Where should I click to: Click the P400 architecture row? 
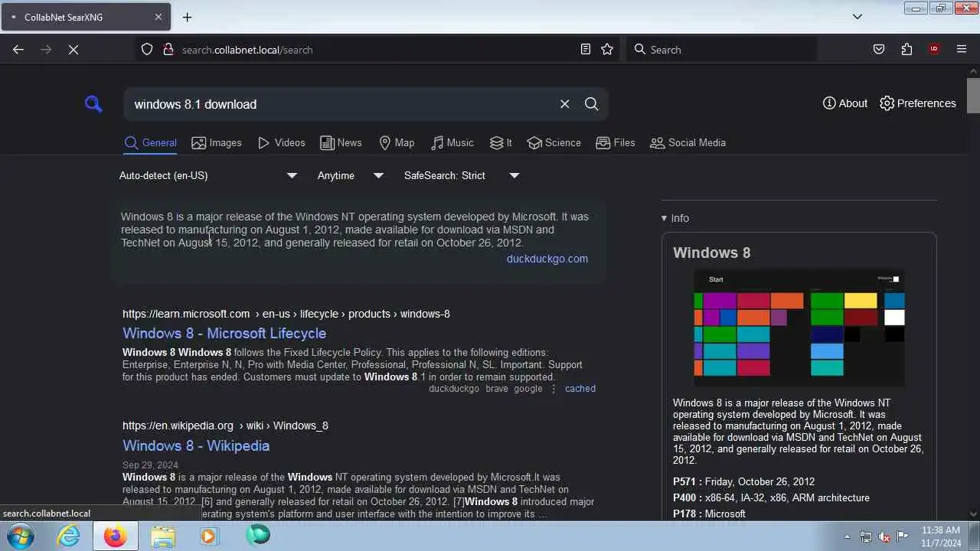(x=771, y=498)
